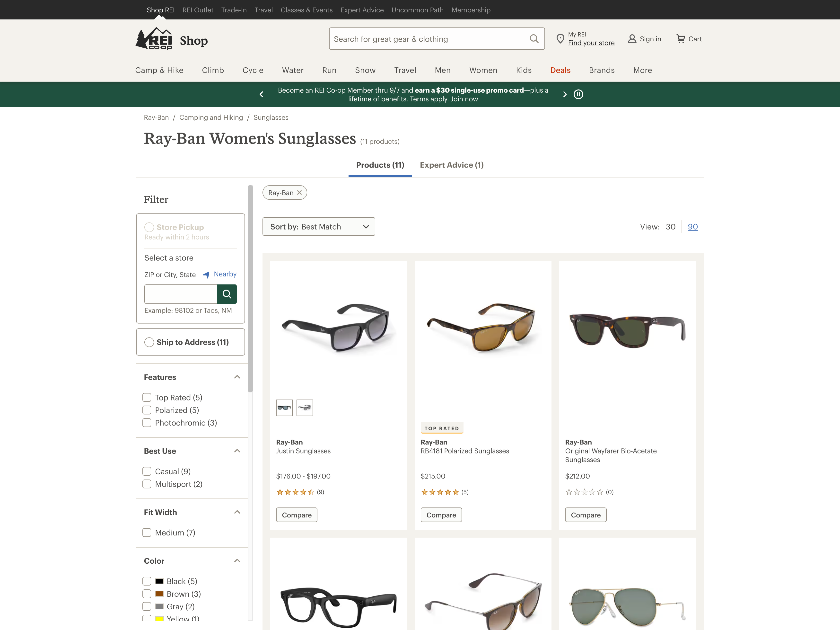Image resolution: width=840 pixels, height=630 pixels.
Task: Click the REI Co-op logo
Action: [154, 38]
